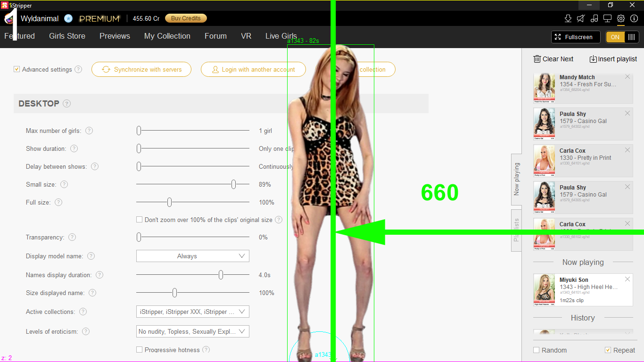Open the settings gear icon
644x362 pixels.
pyautogui.click(x=621, y=18)
